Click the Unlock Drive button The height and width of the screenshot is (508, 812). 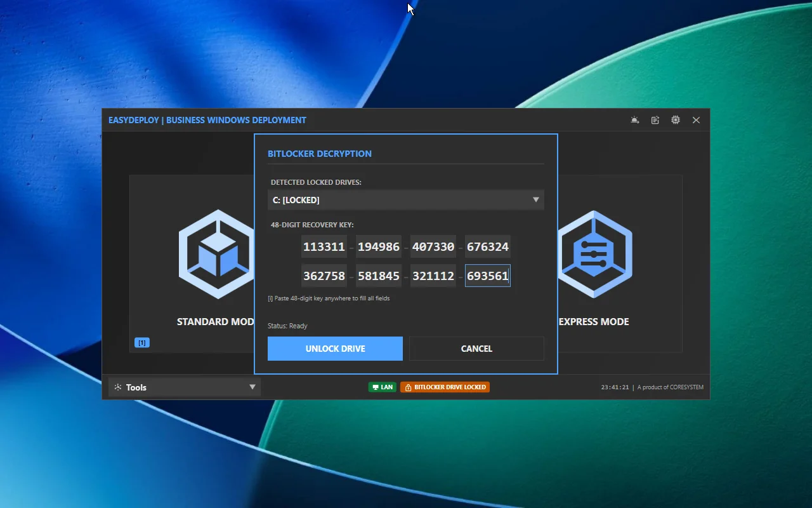[335, 349]
